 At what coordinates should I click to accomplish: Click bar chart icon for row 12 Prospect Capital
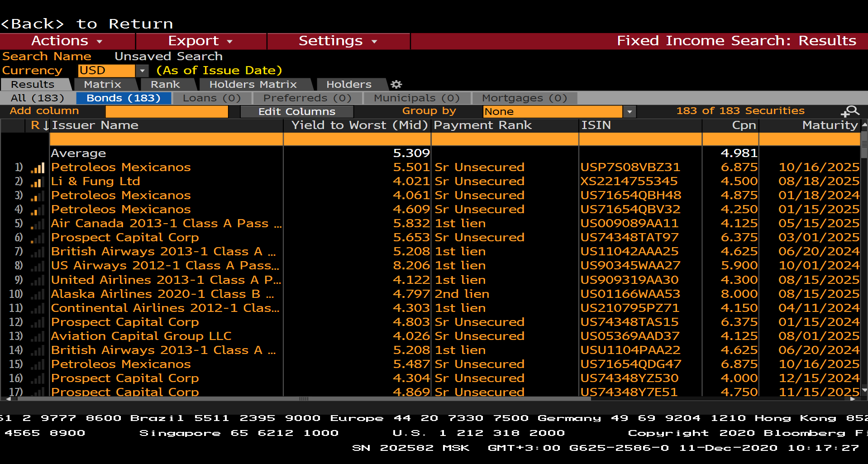pos(38,323)
